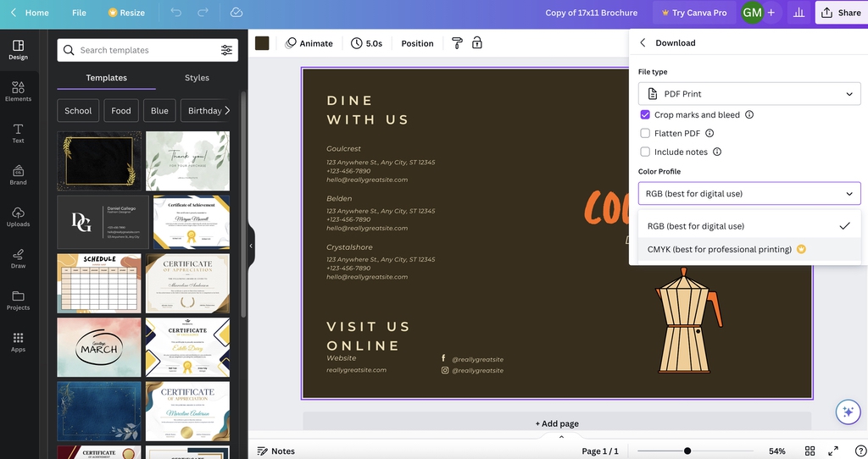Open the dark brown color swatch
Screen dimensions: 868x459
coord(262,43)
